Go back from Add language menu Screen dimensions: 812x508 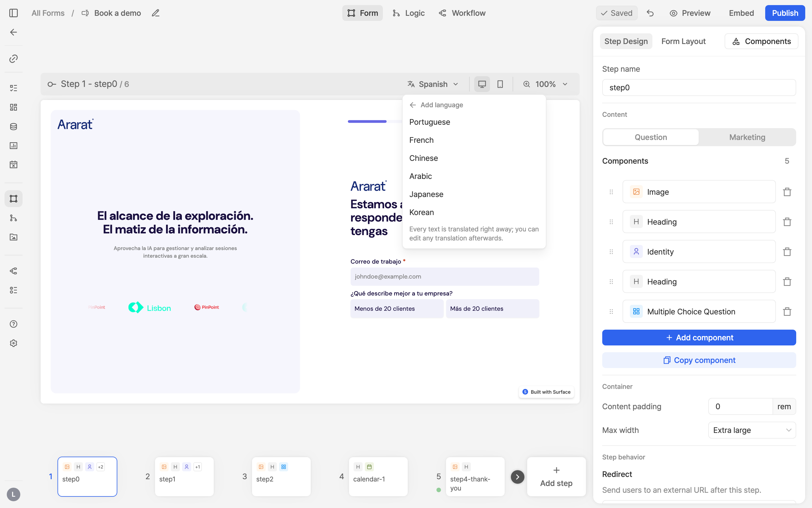pos(413,105)
